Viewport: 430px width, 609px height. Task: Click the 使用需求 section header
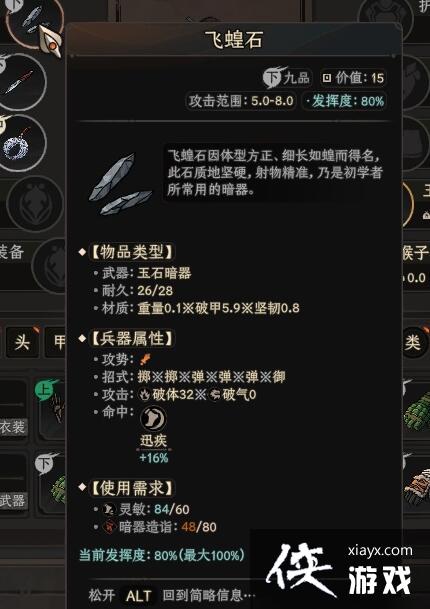[132, 488]
